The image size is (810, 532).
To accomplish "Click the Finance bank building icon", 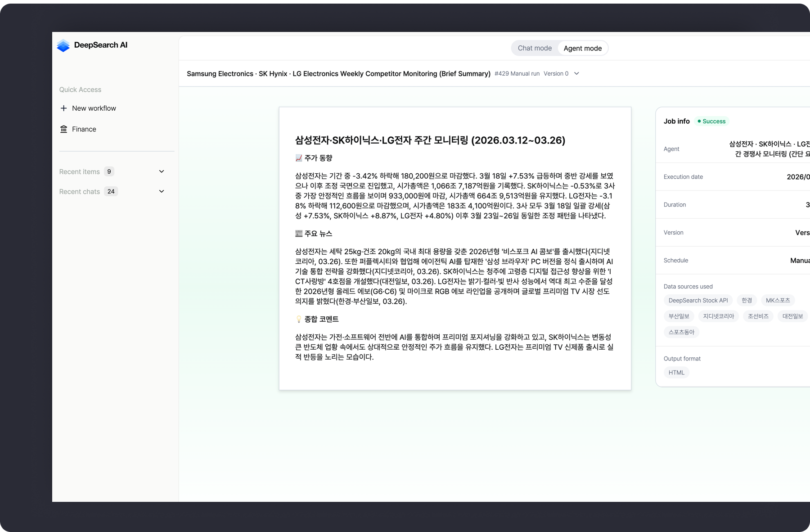I will [x=63, y=129].
